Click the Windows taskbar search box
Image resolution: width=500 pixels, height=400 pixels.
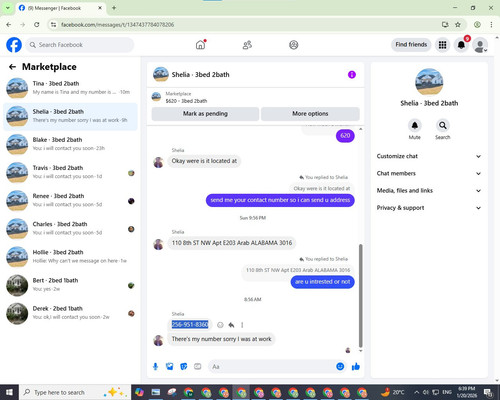point(75,392)
